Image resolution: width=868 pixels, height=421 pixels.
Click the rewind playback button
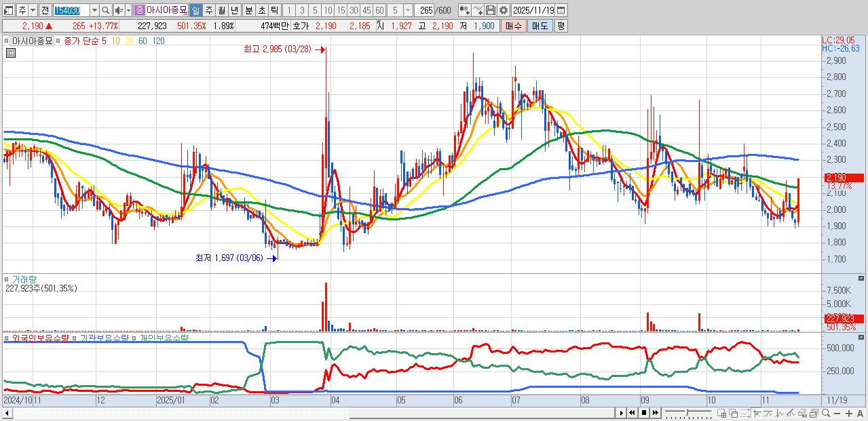(632, 413)
